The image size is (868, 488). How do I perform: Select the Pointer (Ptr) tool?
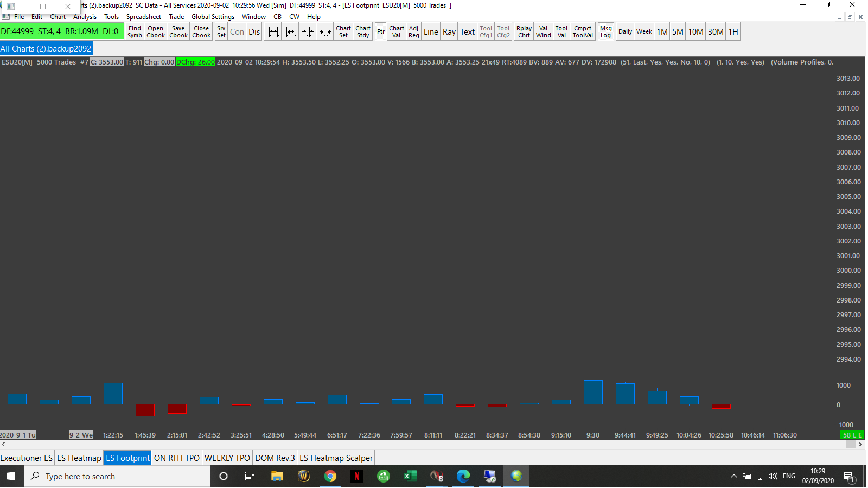(x=381, y=32)
